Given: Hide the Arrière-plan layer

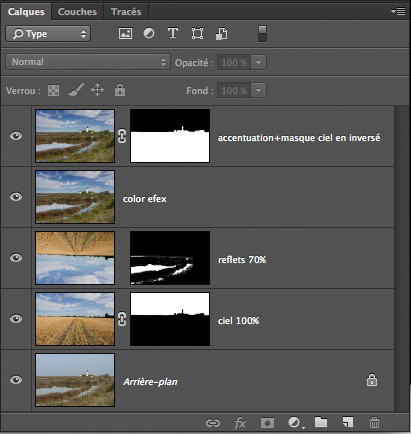Looking at the screenshot, I should point(16,380).
